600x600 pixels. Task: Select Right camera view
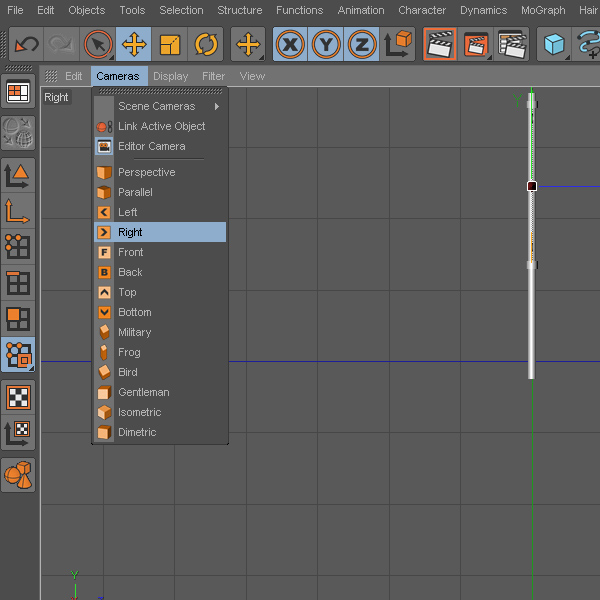(x=160, y=232)
